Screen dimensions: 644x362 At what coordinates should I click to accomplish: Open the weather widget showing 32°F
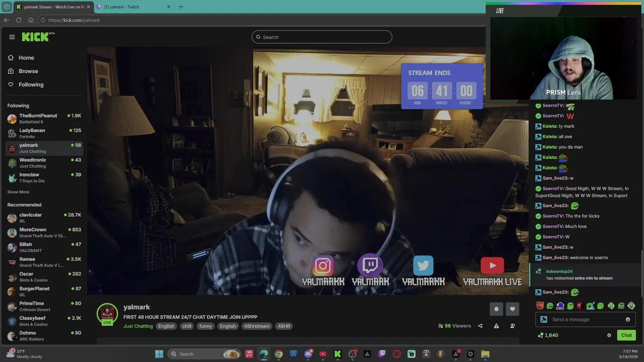click(x=24, y=354)
